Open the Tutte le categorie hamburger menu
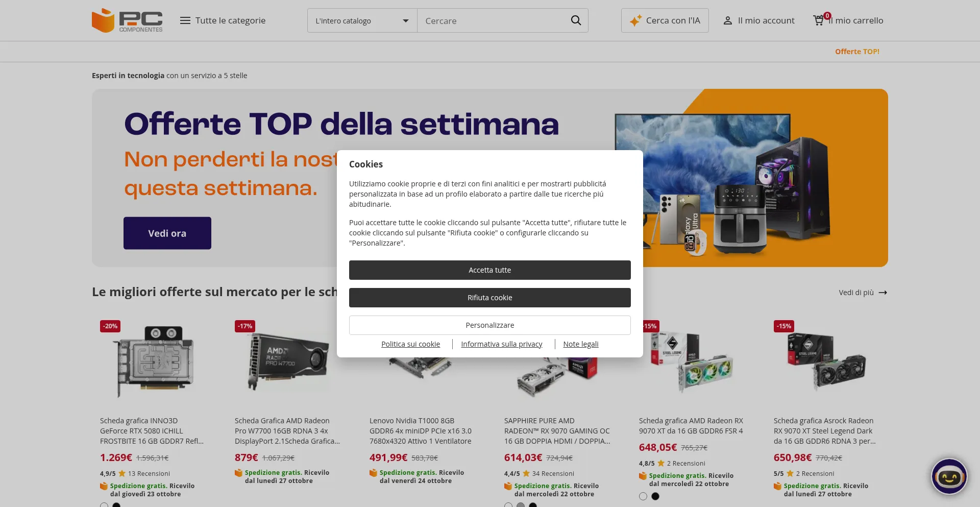Image resolution: width=980 pixels, height=507 pixels. (x=185, y=20)
